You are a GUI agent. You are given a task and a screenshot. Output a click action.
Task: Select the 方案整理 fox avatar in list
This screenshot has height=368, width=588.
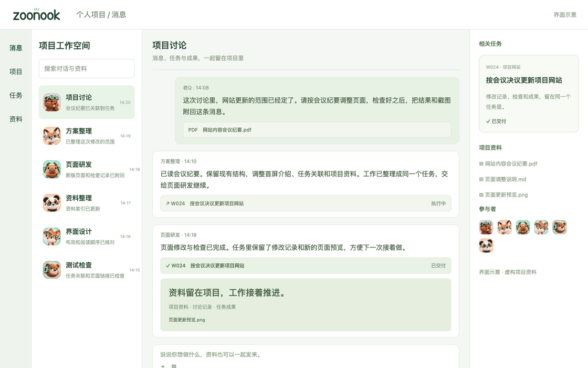point(52,136)
